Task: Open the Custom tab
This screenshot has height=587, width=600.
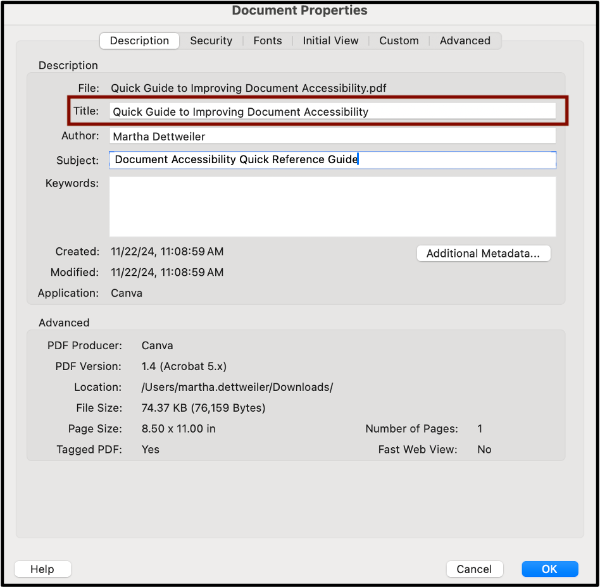Action: pyautogui.click(x=399, y=41)
